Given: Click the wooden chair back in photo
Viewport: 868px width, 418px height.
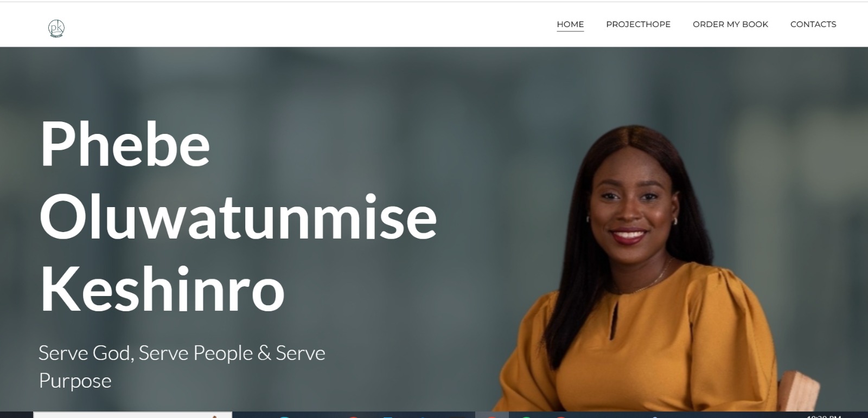Looking at the screenshot, I should click(x=797, y=390).
